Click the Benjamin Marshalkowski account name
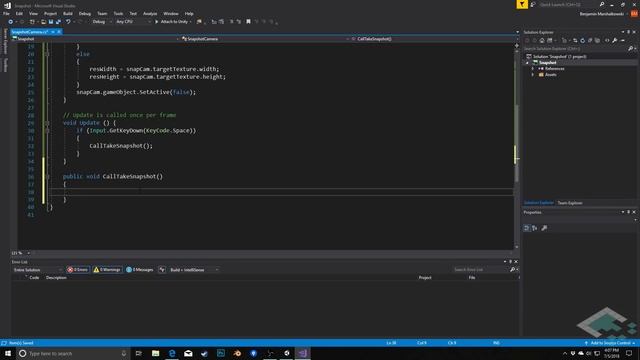 pos(602,14)
